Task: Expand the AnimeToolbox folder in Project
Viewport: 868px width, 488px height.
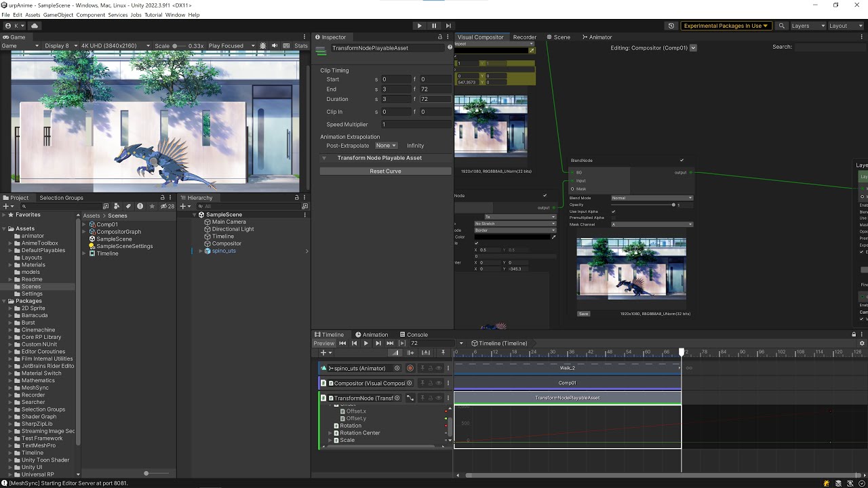Action: 10,243
